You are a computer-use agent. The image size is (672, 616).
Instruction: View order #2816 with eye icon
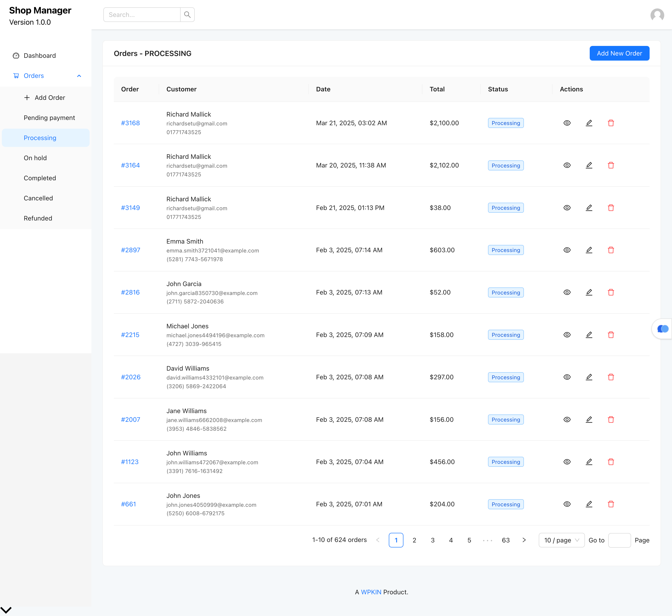(567, 292)
